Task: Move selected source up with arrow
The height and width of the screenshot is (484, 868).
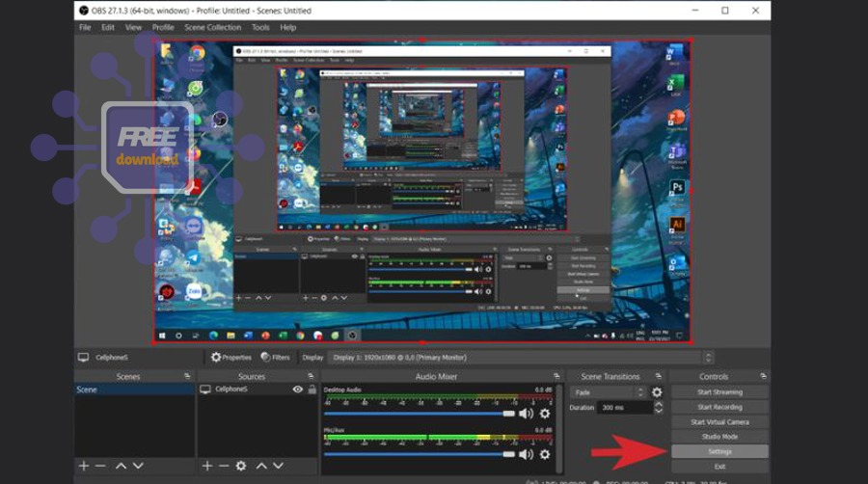Action: tap(260, 466)
